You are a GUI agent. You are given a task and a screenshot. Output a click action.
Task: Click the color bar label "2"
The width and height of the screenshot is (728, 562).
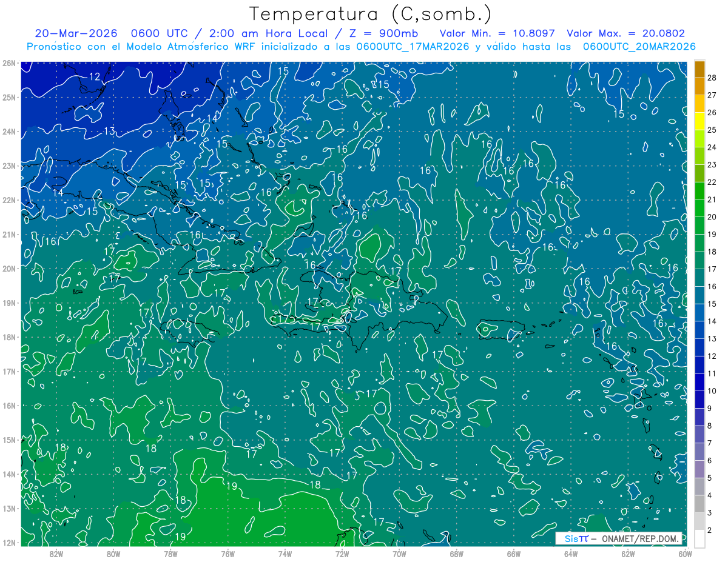click(x=710, y=530)
